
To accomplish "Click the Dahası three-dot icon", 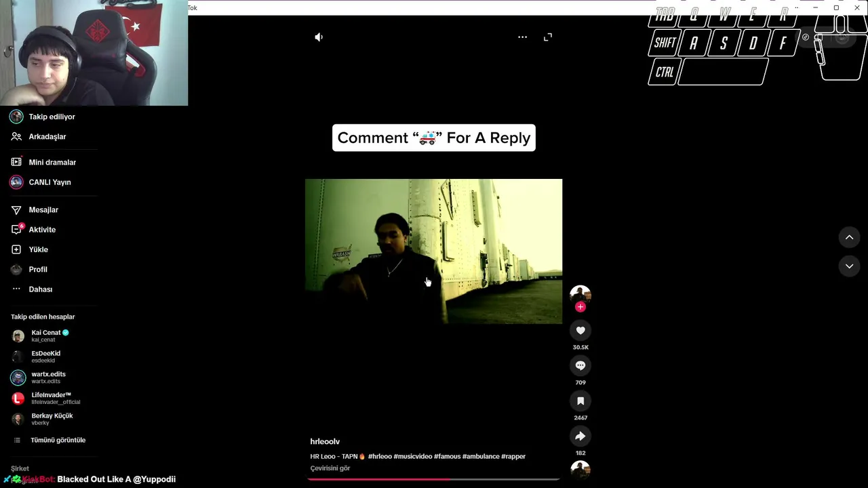I will [x=16, y=289].
